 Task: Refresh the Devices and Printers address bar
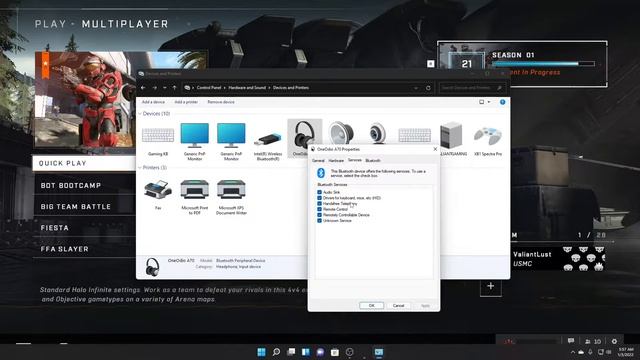coord(428,88)
